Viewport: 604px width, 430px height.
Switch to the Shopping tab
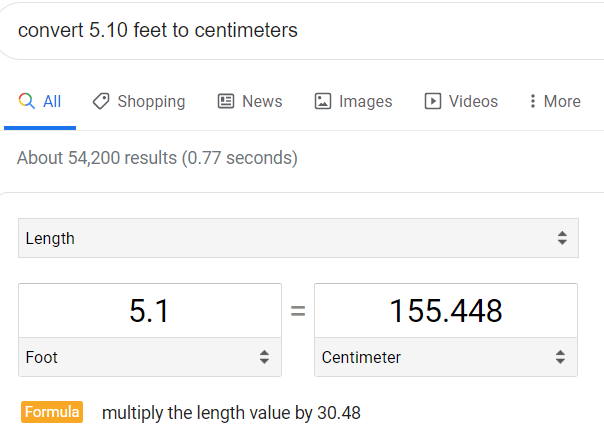150,101
